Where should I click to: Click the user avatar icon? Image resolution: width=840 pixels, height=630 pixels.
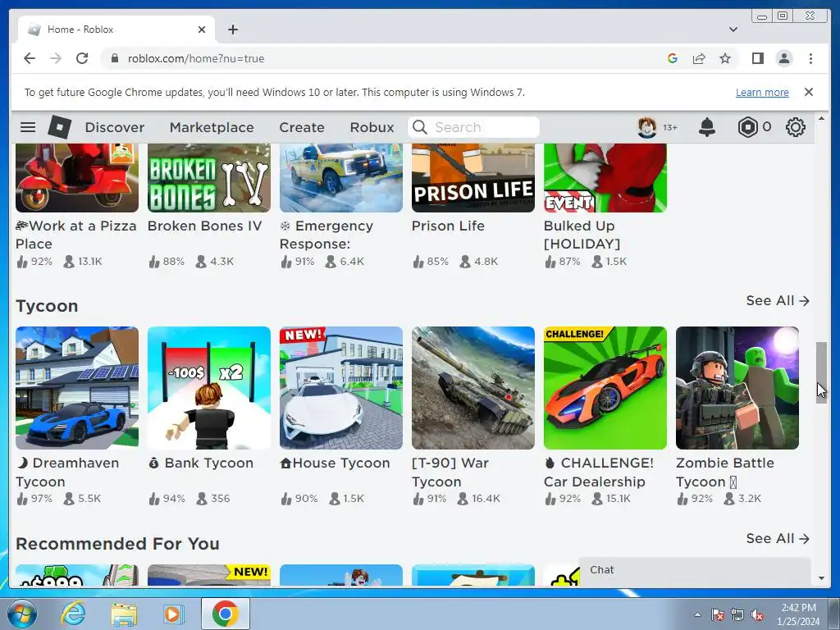[x=647, y=127]
